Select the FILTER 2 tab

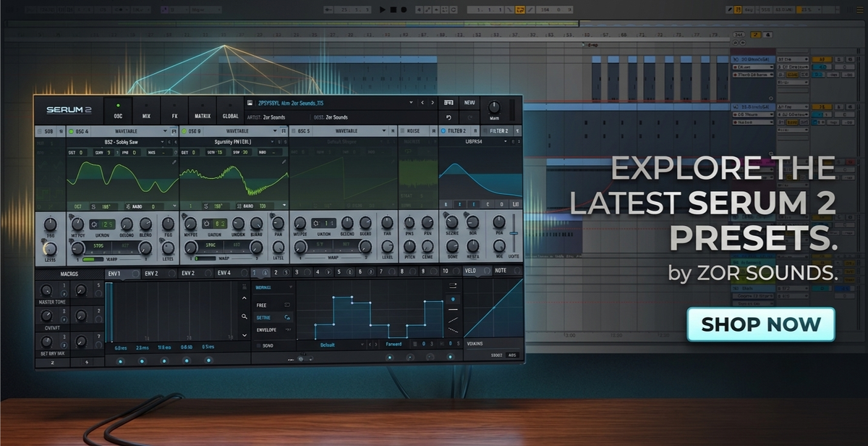pyautogui.click(x=498, y=131)
